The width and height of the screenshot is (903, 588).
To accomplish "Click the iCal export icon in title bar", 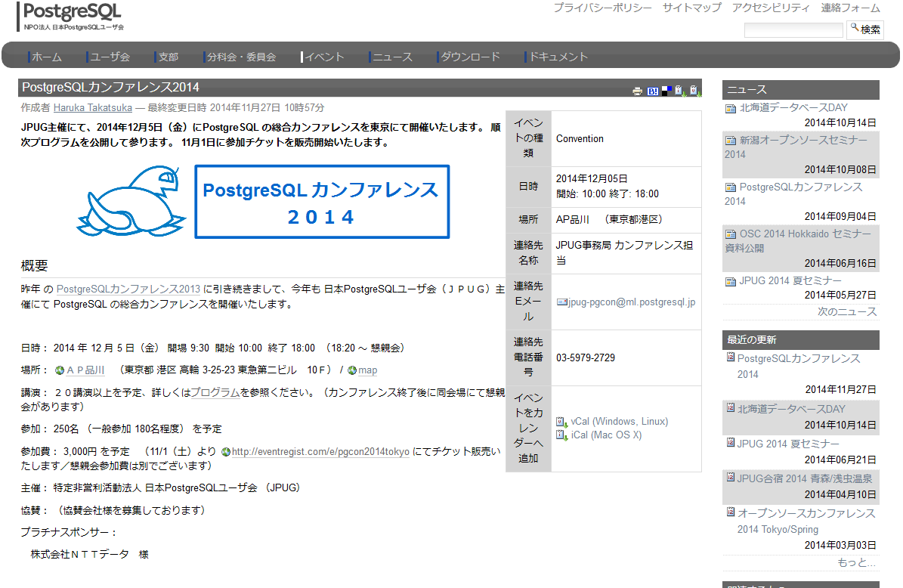I will 680,91.
